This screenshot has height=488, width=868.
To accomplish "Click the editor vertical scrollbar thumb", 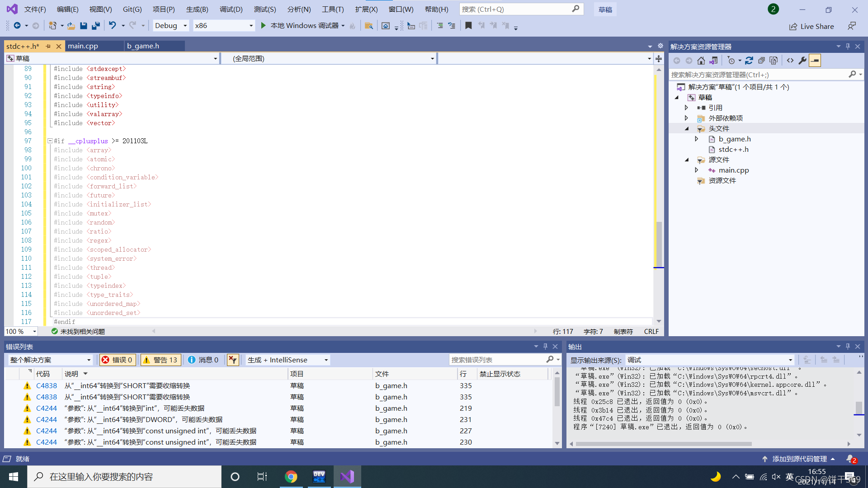I will [659, 244].
